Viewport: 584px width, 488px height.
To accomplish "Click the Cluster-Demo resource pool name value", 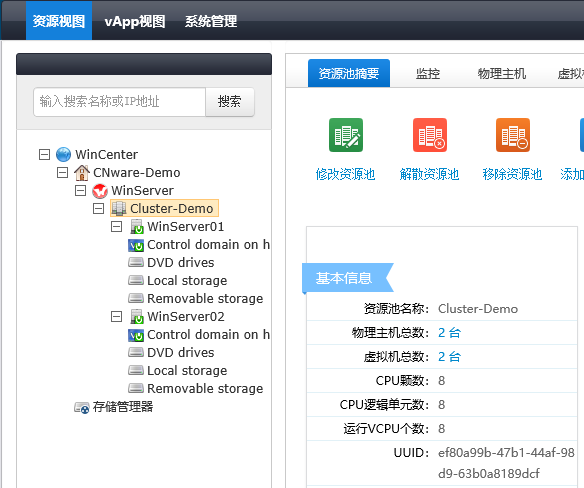I will [x=478, y=309].
